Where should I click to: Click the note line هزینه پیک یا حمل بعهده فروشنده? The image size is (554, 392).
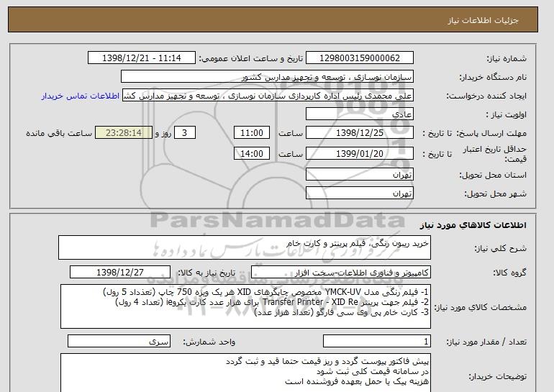(357, 381)
